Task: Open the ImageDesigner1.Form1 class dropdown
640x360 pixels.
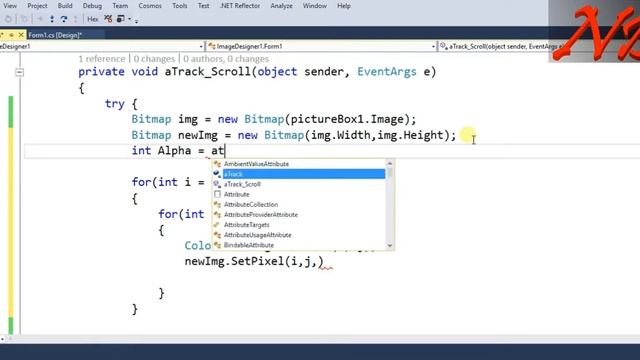Action: 321,47
